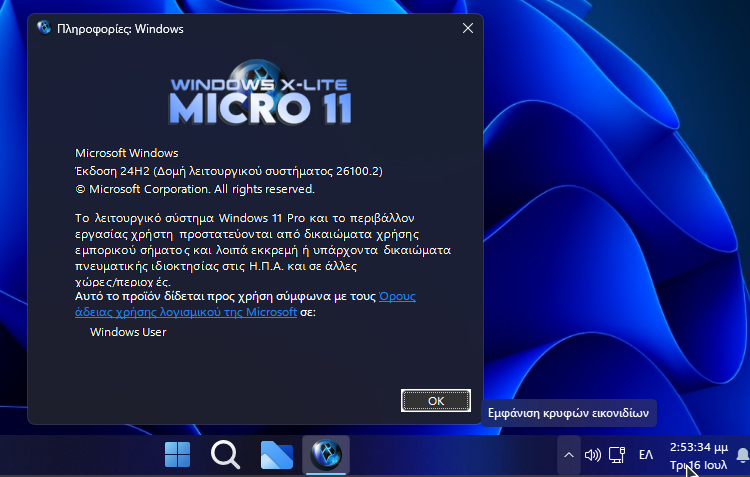Launch the blue file manager taskbar icon

(x=276, y=455)
